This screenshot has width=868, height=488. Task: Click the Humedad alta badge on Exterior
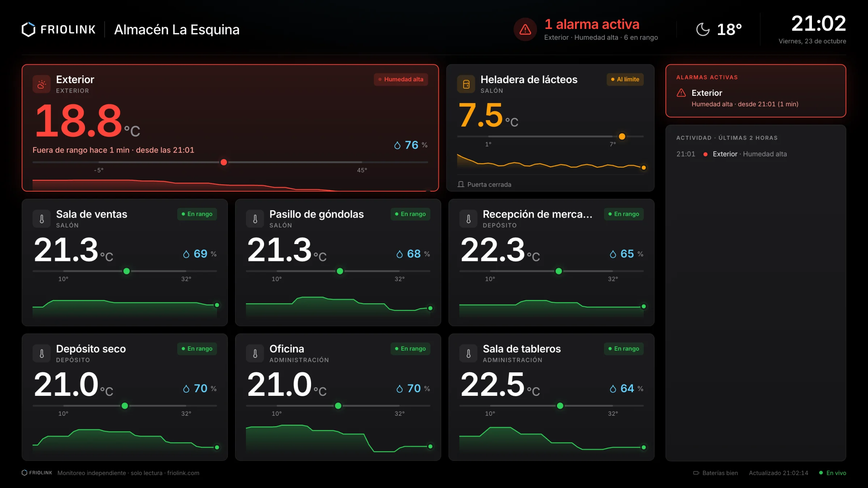[401, 79]
